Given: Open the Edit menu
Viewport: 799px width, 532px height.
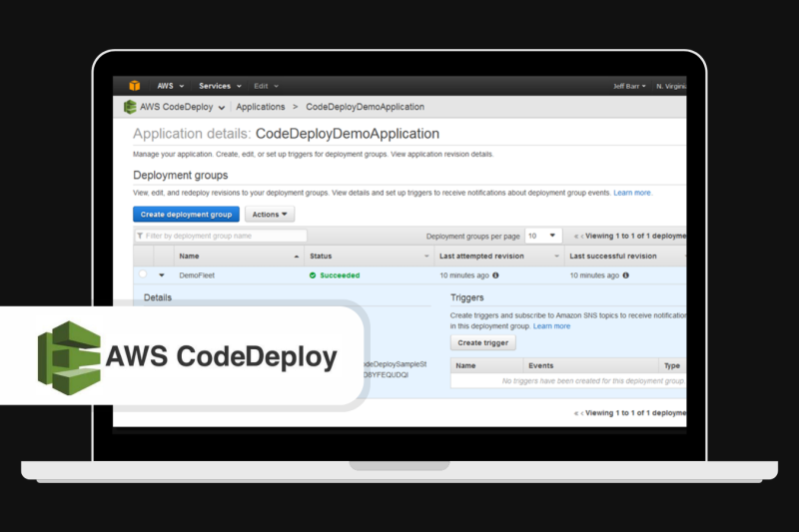Looking at the screenshot, I should pos(266,86).
